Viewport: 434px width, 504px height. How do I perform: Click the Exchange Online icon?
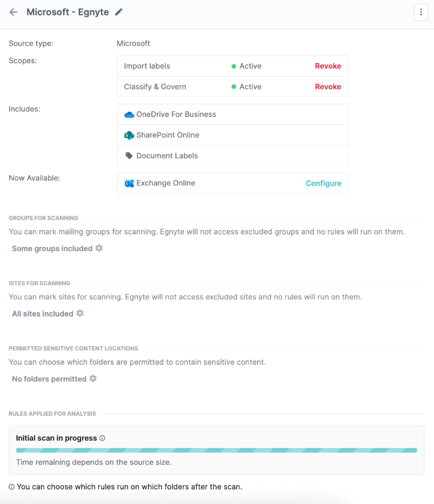(129, 183)
